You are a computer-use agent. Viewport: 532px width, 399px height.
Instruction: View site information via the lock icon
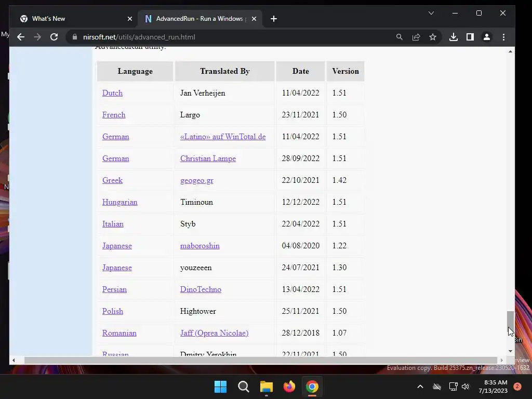point(75,37)
